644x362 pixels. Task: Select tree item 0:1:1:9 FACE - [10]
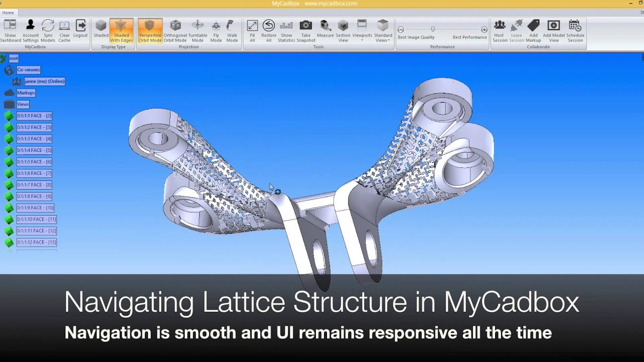coord(35,208)
